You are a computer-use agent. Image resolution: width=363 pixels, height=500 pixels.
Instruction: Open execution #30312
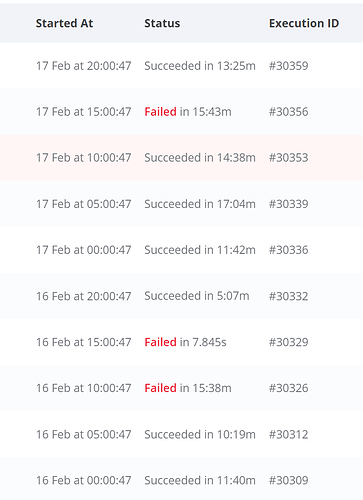click(288, 434)
